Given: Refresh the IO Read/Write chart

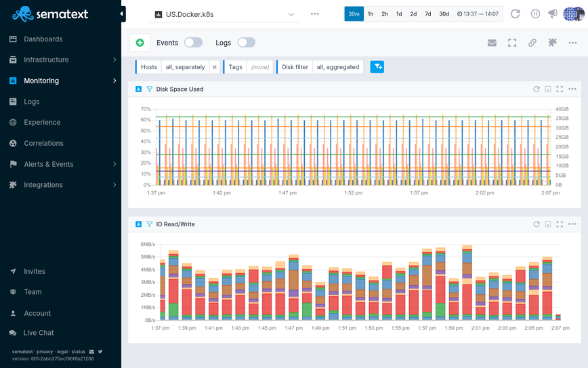Looking at the screenshot, I should click(x=537, y=224).
